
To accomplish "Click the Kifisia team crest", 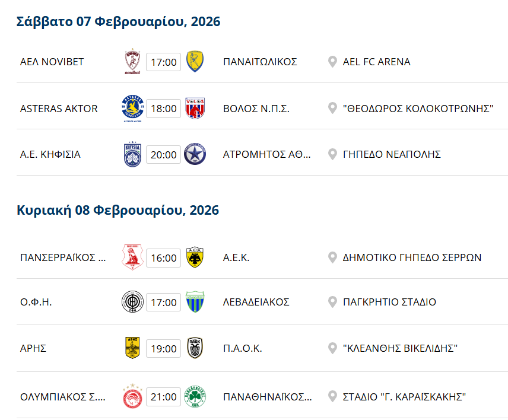I will coord(132,154).
